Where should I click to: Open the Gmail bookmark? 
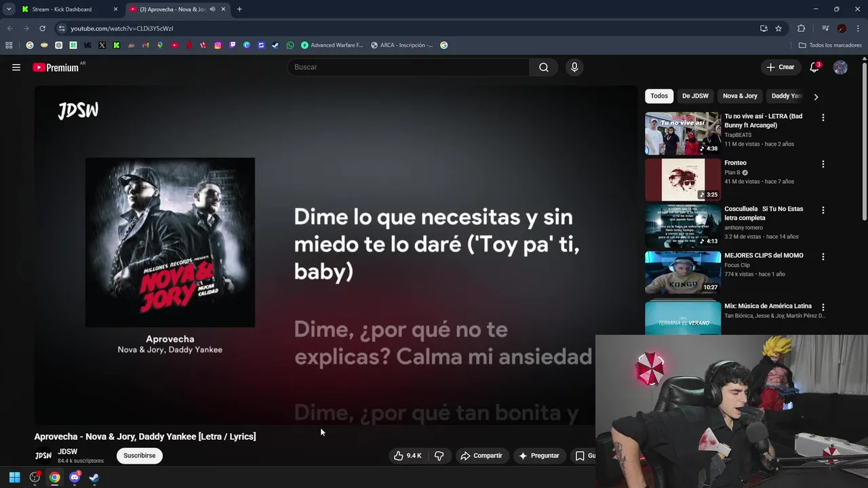(145, 45)
